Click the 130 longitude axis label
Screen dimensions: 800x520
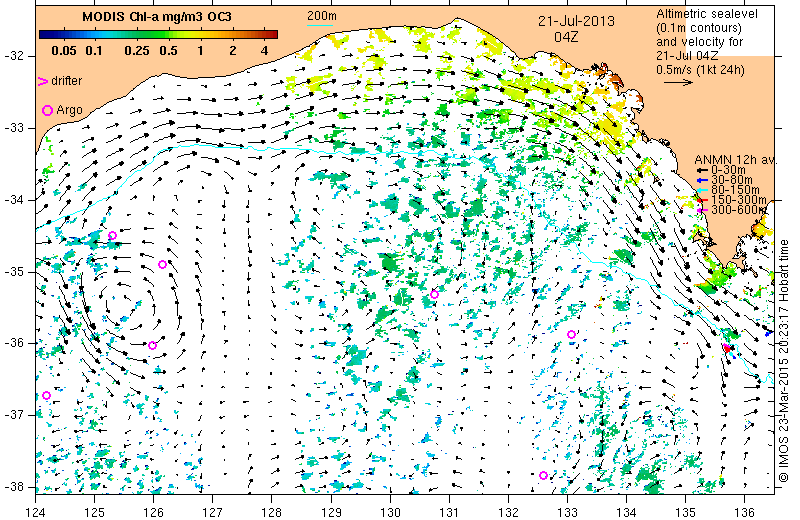[390, 511]
